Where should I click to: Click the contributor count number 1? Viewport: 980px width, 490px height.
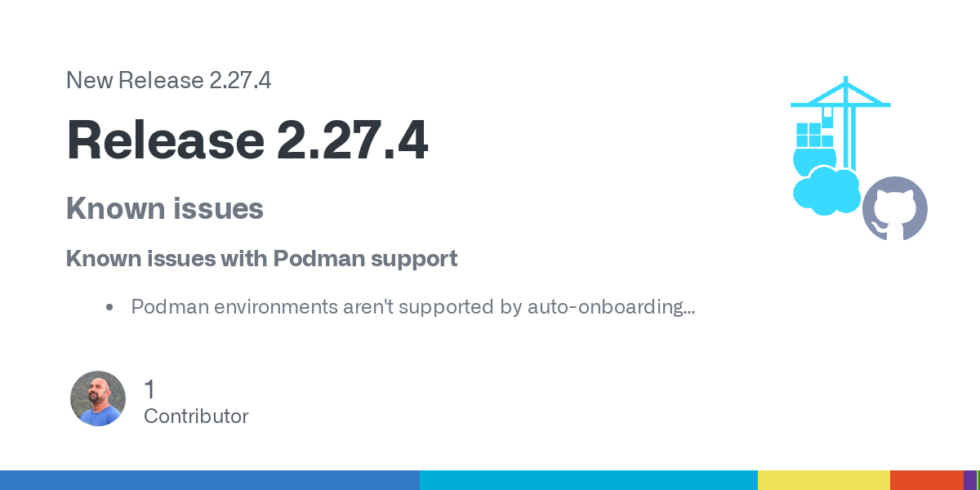[x=149, y=390]
